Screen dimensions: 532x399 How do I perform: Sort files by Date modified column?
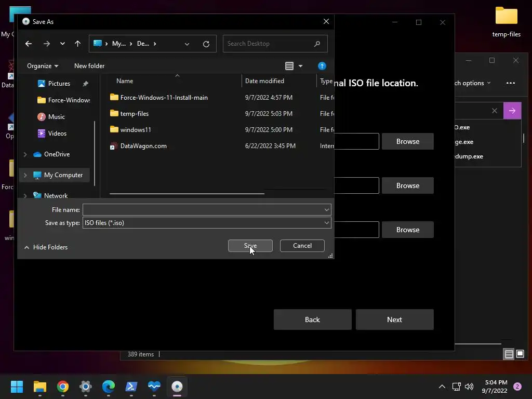264,81
